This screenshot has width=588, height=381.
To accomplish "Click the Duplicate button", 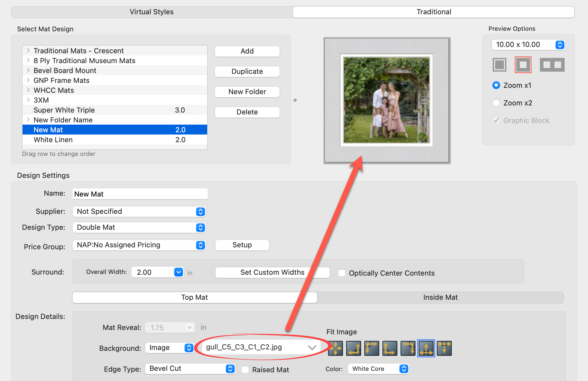I will point(247,71).
